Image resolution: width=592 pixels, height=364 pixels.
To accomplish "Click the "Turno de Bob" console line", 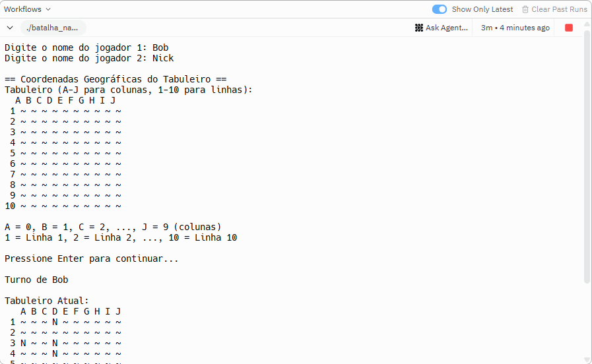I will click(36, 280).
